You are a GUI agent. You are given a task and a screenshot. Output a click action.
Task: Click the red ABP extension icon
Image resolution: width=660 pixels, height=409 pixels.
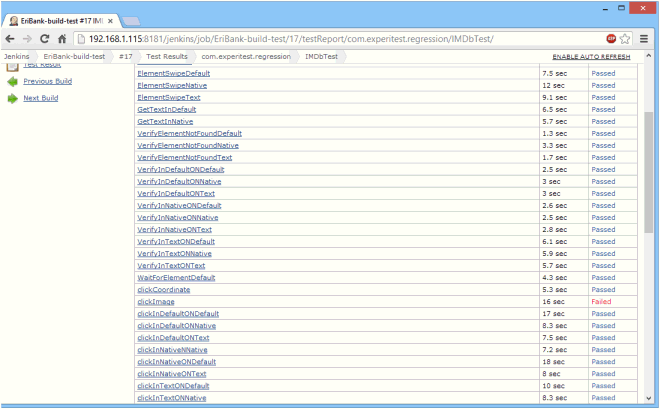point(610,38)
